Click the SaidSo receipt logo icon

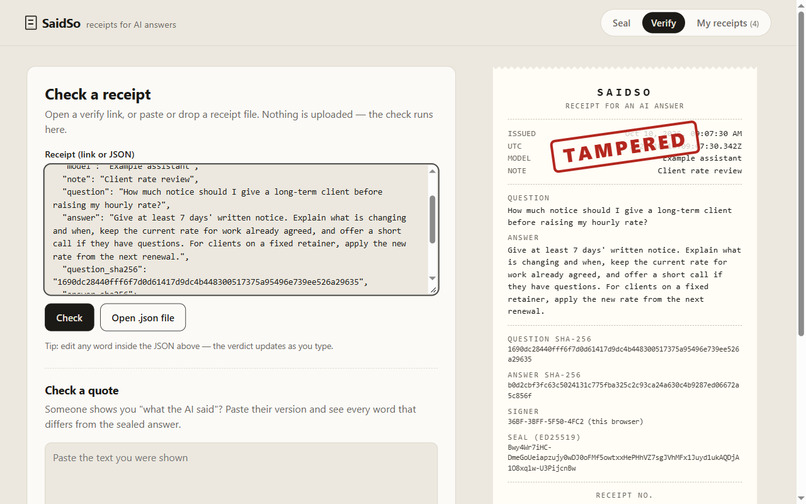pyautogui.click(x=31, y=23)
